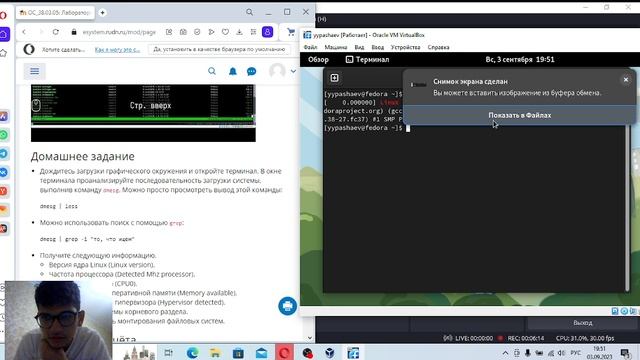The image size is (640, 360).
Task: Go back in the Opera browser
Action: click(x=24, y=32)
